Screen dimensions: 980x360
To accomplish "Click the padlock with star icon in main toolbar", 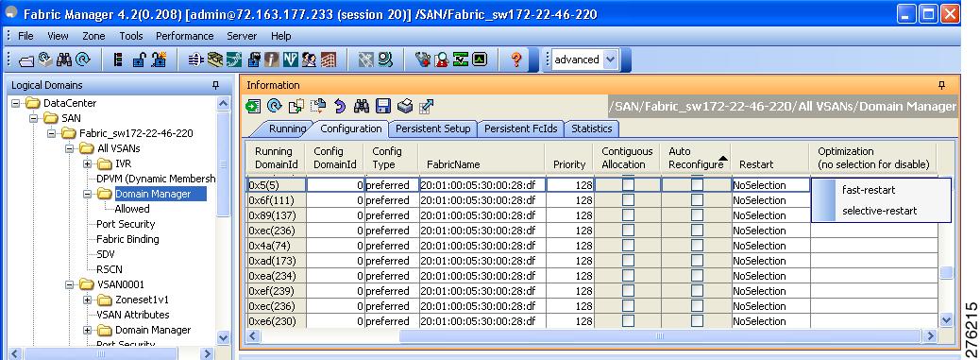I will [x=159, y=60].
